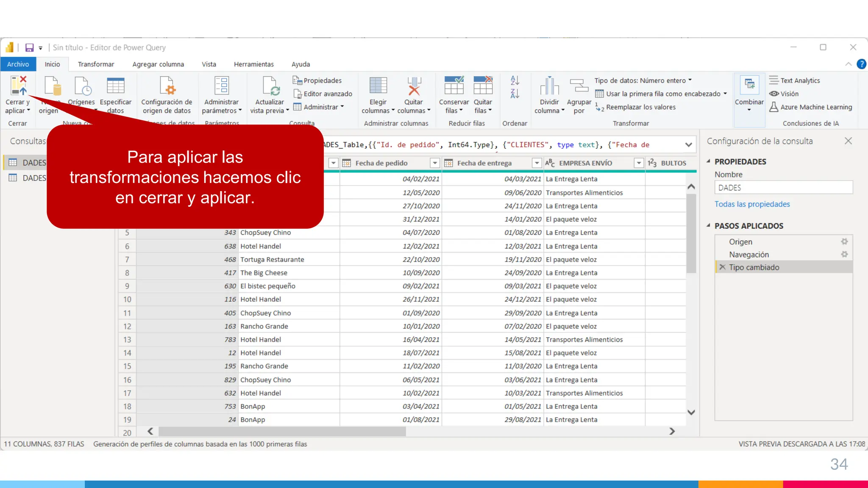
Task: Click the Nombre input field
Action: [784, 188]
